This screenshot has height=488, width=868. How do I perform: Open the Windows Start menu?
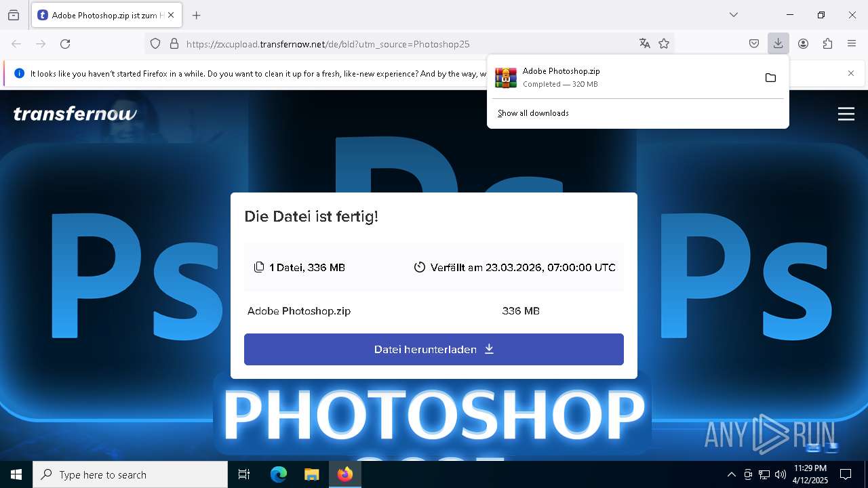tap(16, 474)
